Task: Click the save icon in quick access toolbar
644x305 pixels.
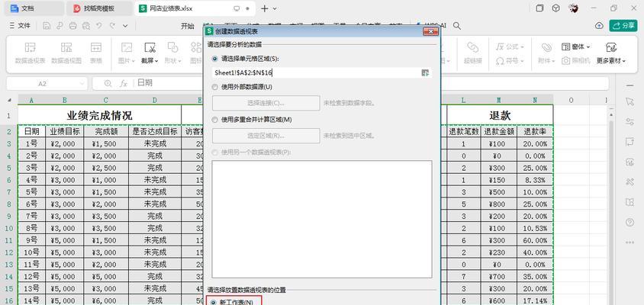Action: pos(47,26)
